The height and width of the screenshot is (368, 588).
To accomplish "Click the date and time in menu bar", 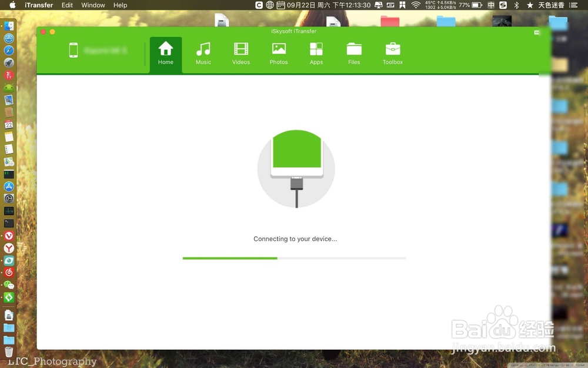I will [329, 5].
